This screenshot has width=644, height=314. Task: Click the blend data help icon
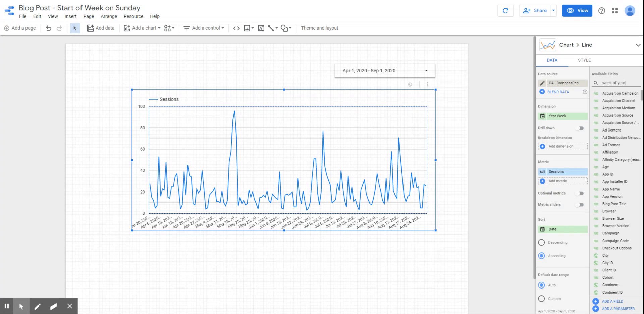click(x=585, y=92)
